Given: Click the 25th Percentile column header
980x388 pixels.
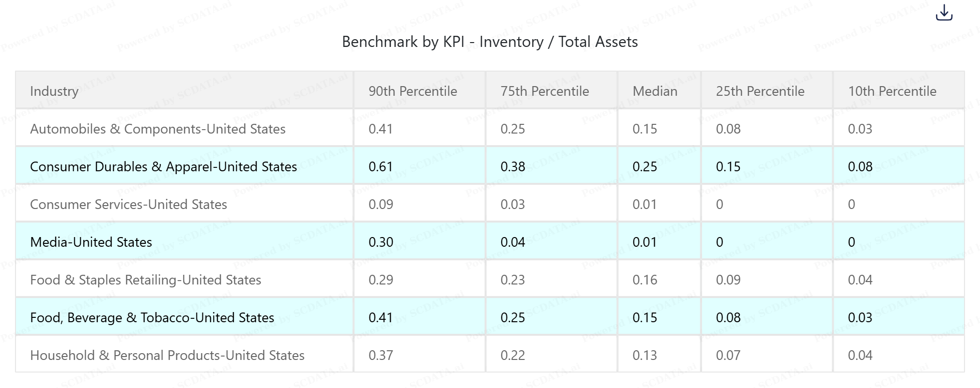Looking at the screenshot, I should [x=760, y=91].
